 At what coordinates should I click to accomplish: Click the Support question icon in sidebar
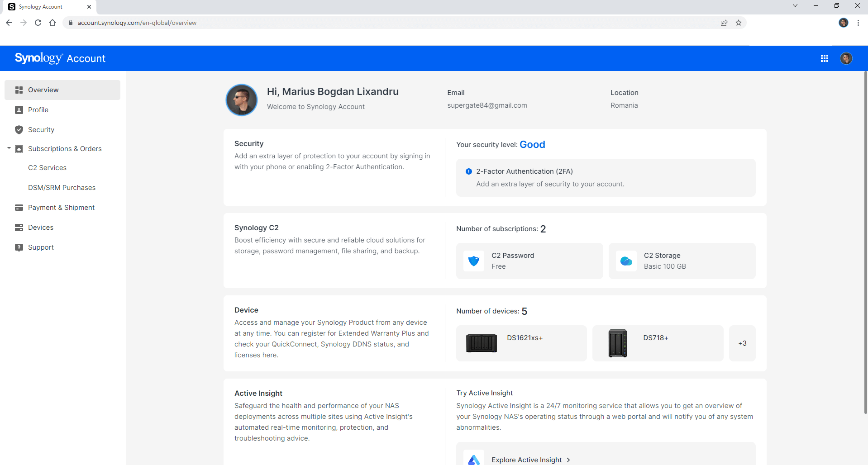[x=19, y=247]
